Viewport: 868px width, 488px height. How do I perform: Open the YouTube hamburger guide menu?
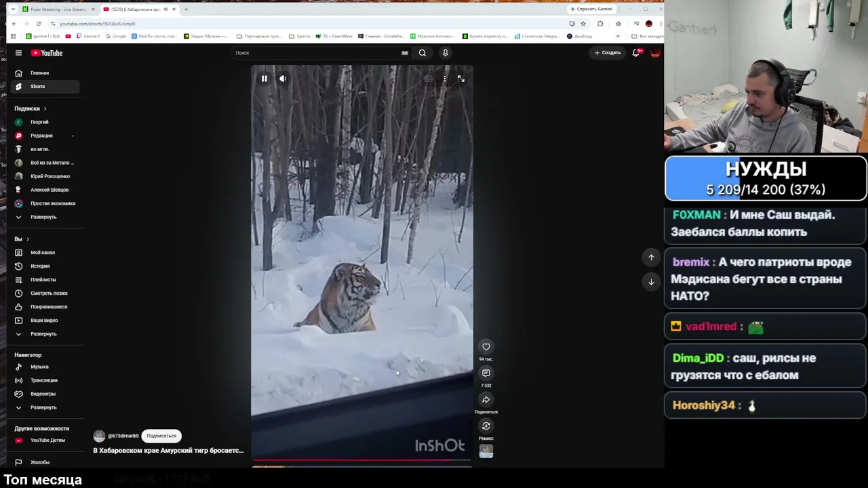pyautogui.click(x=18, y=53)
